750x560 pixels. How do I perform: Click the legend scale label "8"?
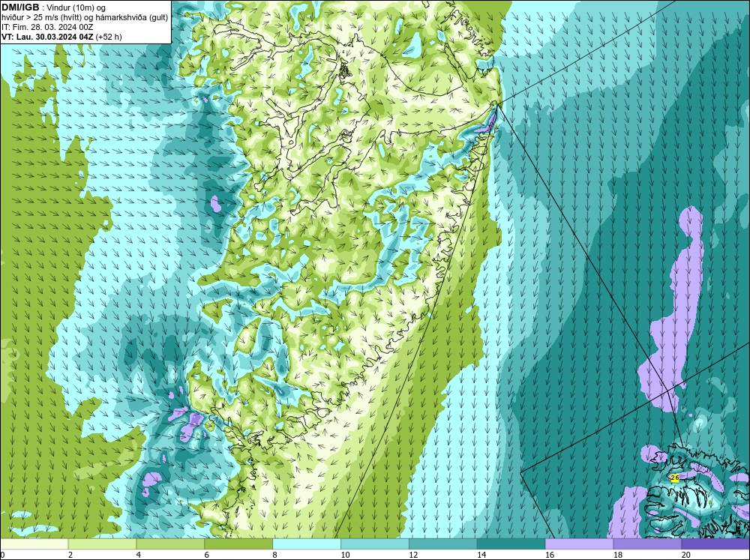click(x=275, y=555)
